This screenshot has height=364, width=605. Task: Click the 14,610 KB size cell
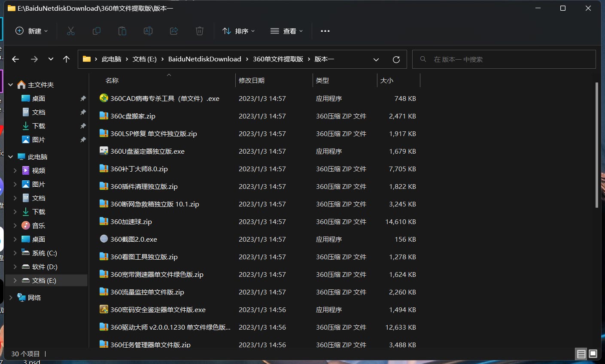click(401, 221)
